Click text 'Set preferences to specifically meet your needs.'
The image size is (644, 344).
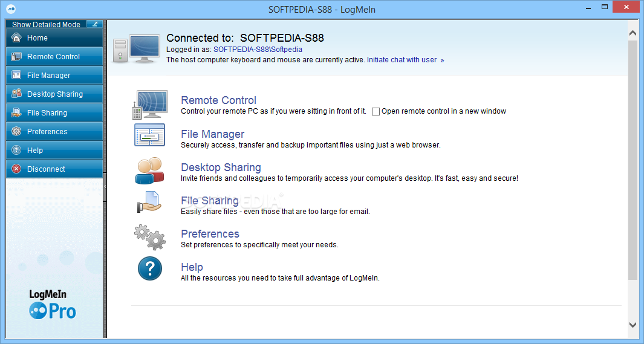(x=259, y=245)
